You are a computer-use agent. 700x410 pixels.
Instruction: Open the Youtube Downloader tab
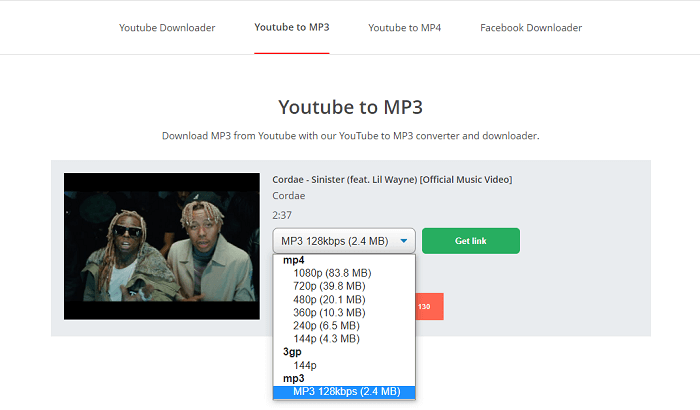(x=167, y=27)
